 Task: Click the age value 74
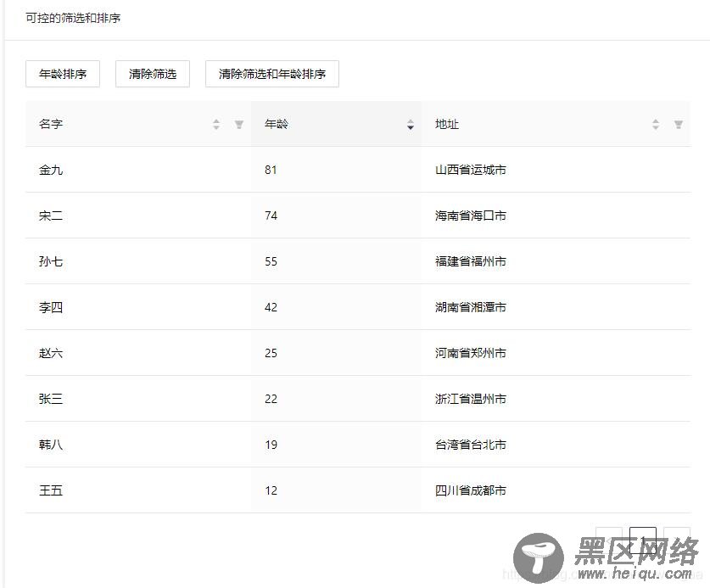(x=271, y=216)
